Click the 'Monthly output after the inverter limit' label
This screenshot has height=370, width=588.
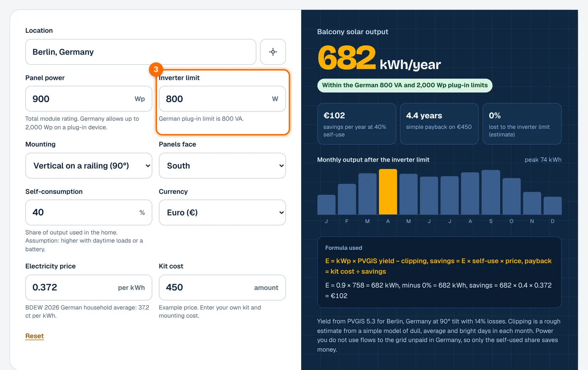click(373, 160)
